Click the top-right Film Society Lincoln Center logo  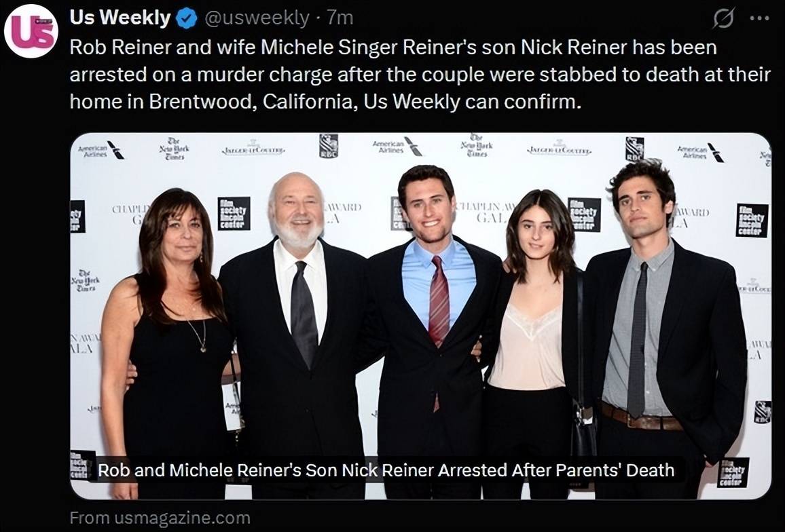click(752, 220)
